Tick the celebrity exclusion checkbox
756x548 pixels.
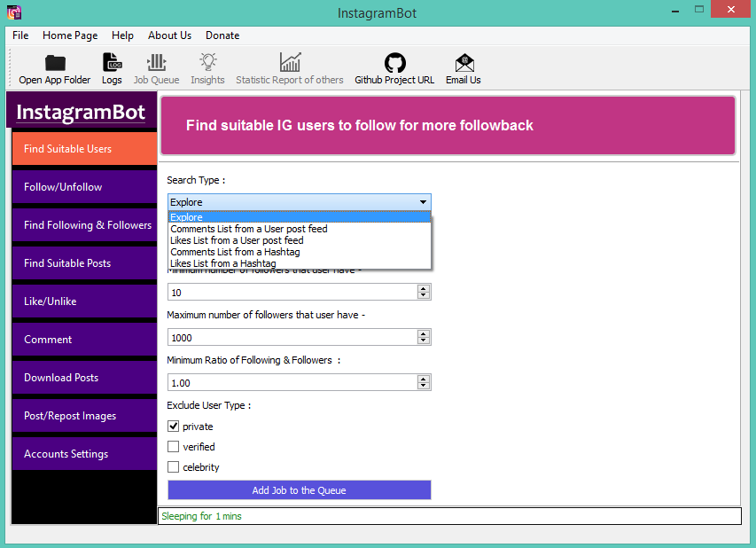pos(174,467)
